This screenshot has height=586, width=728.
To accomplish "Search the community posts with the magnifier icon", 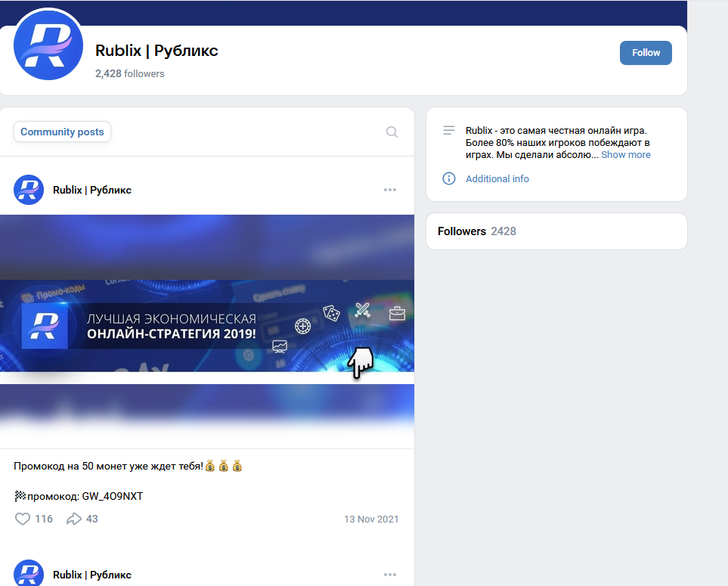I will (392, 132).
